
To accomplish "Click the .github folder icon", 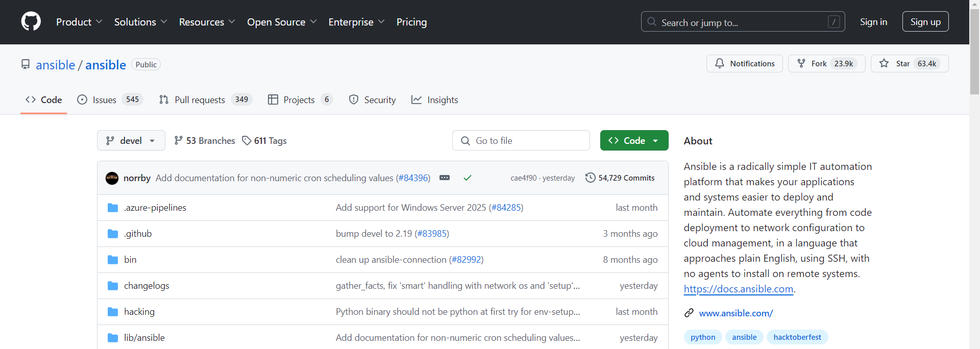I will pos(113,234).
